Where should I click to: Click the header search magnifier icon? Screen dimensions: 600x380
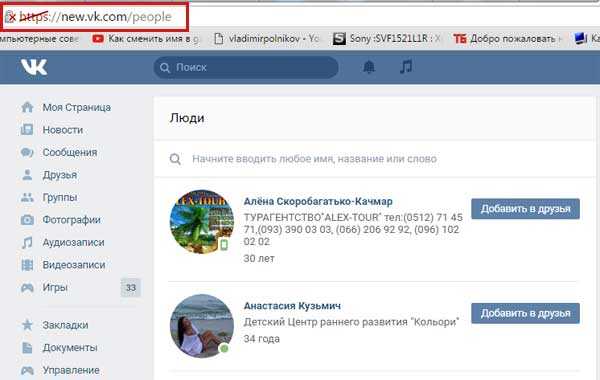165,68
